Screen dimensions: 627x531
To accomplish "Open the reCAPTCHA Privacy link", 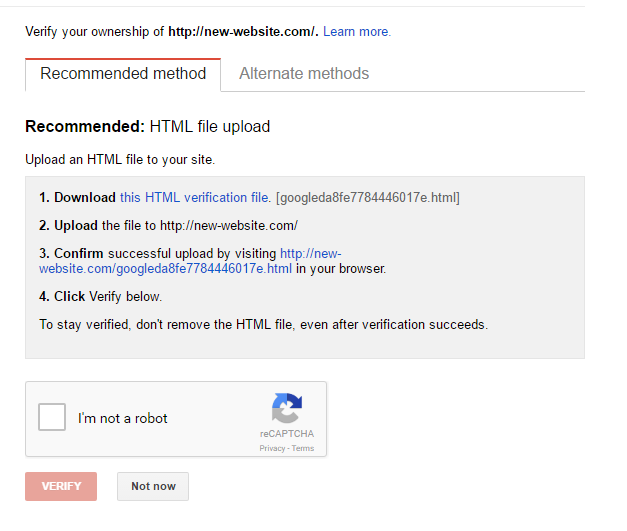I will (x=272, y=448).
